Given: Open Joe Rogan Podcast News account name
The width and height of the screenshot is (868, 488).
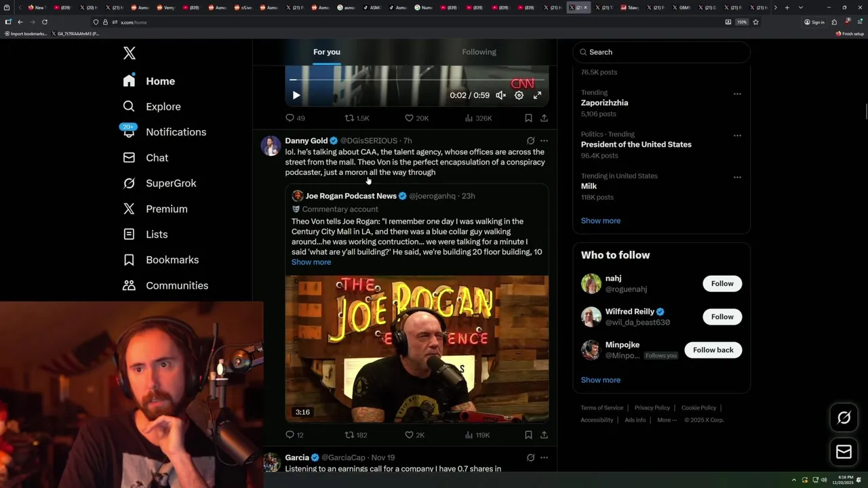Looking at the screenshot, I should (351, 196).
